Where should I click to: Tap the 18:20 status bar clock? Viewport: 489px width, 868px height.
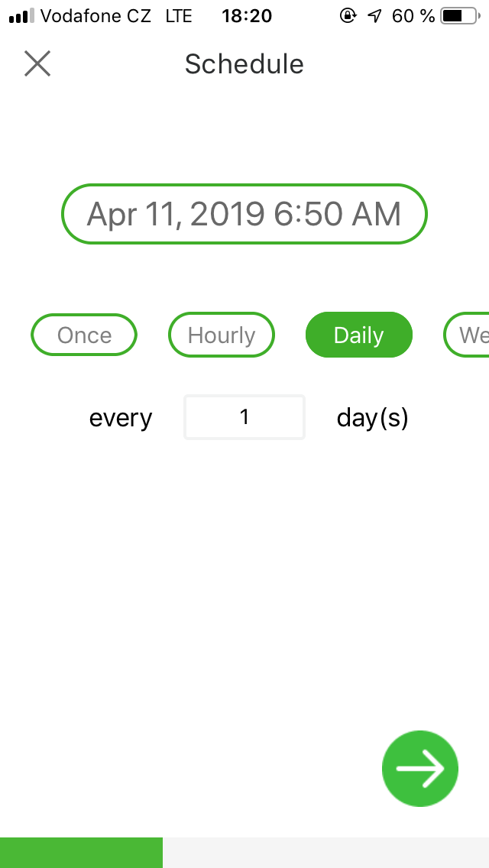pyautogui.click(x=247, y=16)
